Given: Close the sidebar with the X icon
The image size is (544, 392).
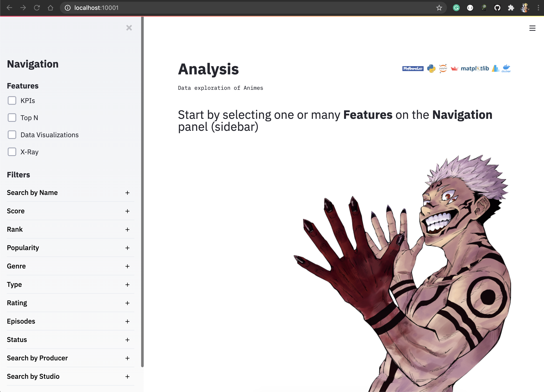Looking at the screenshot, I should (x=129, y=28).
